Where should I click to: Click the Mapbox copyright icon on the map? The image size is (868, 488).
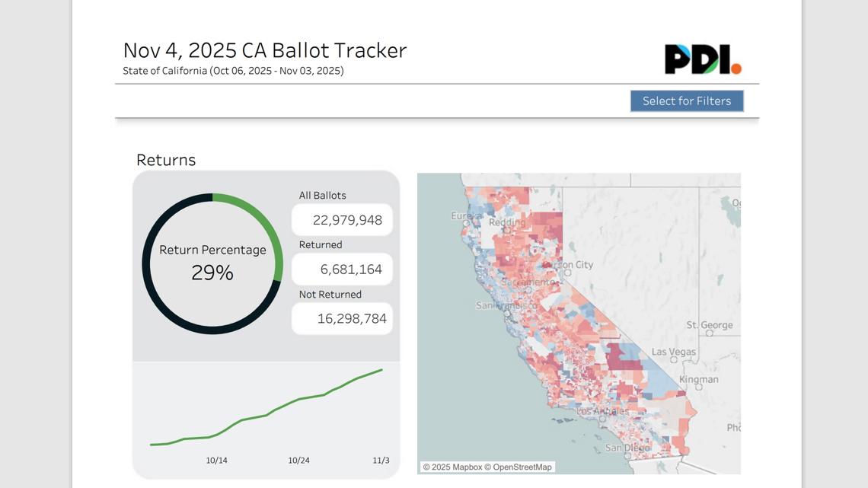tap(427, 467)
